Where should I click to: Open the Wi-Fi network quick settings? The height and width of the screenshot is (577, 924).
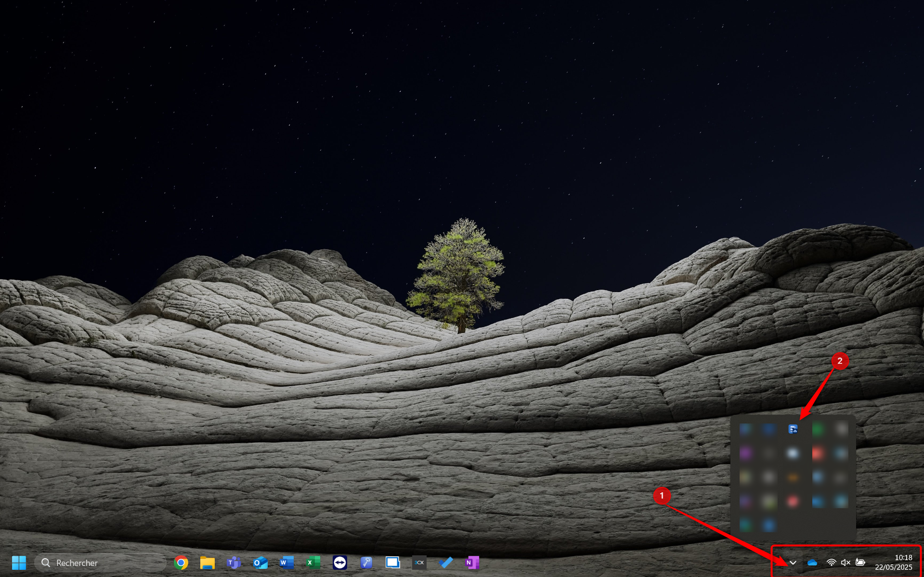point(831,563)
